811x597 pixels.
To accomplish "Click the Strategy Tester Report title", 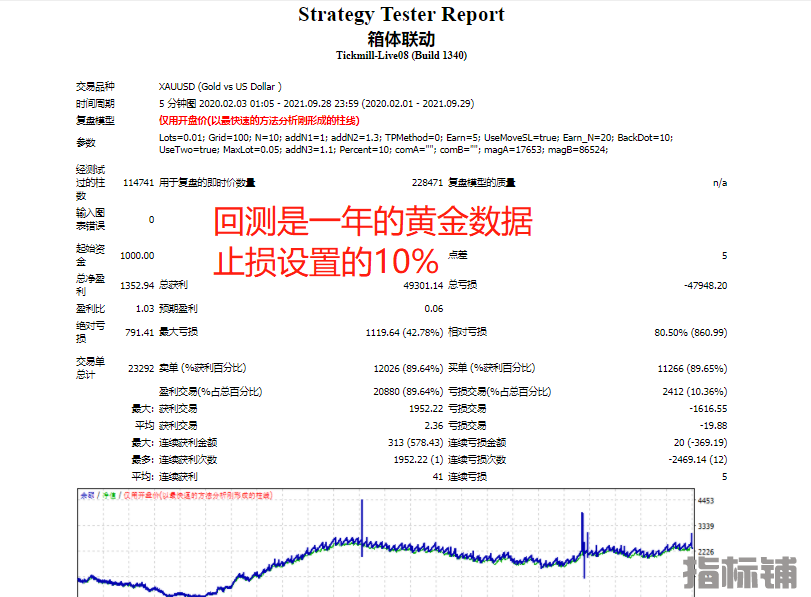I will click(x=401, y=15).
